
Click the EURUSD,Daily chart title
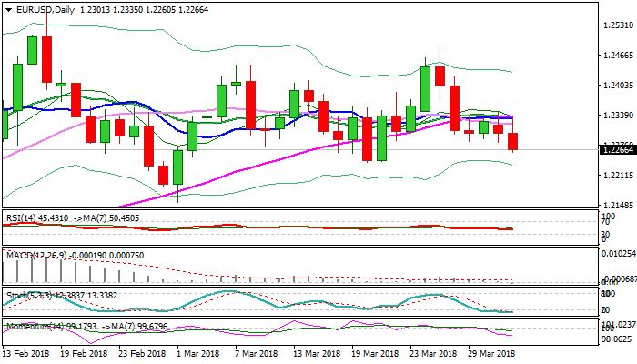tap(43, 9)
